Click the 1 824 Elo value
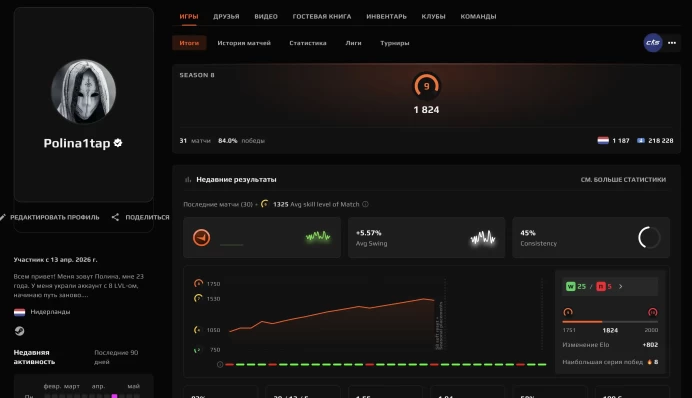 pos(426,110)
